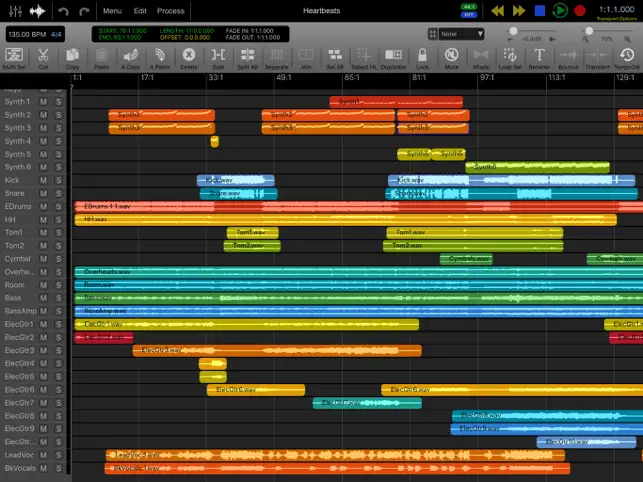Click the undo arrow icon

pos(64,11)
